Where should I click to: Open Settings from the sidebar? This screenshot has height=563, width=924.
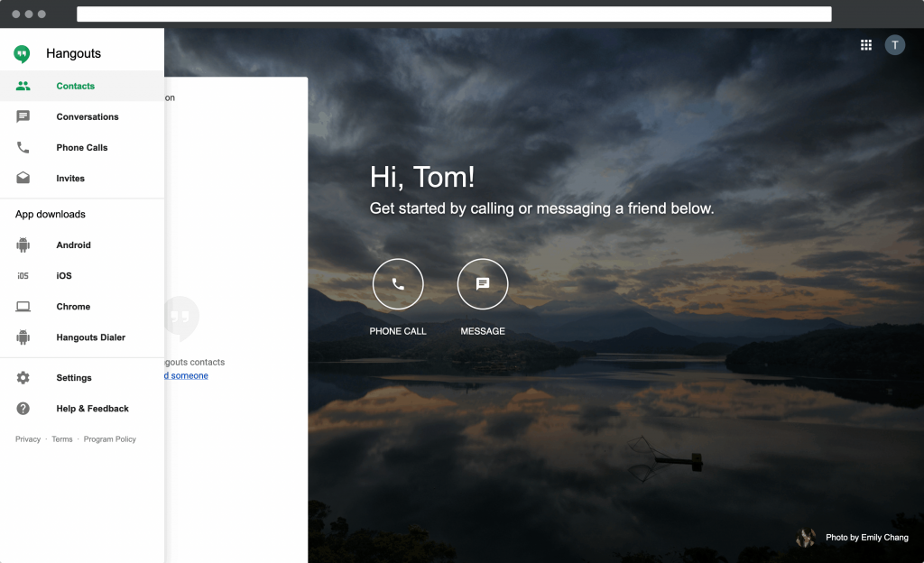pyautogui.click(x=82, y=377)
